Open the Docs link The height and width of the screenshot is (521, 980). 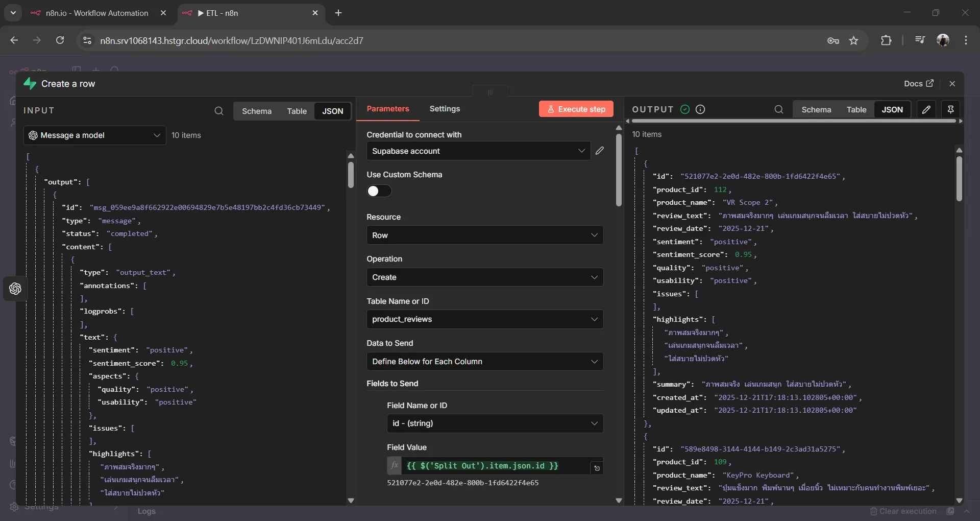click(918, 83)
